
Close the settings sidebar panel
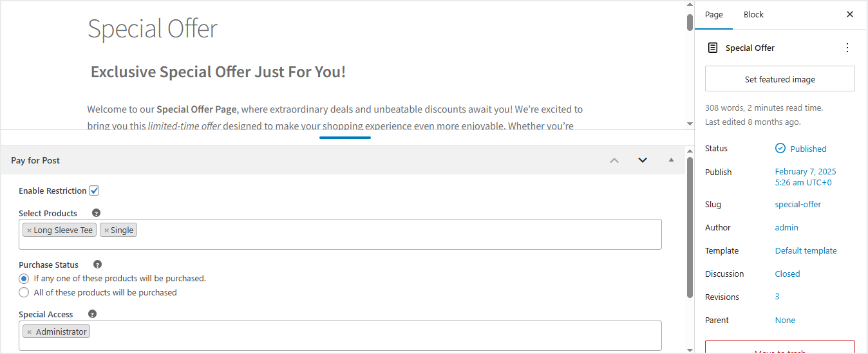tap(850, 14)
